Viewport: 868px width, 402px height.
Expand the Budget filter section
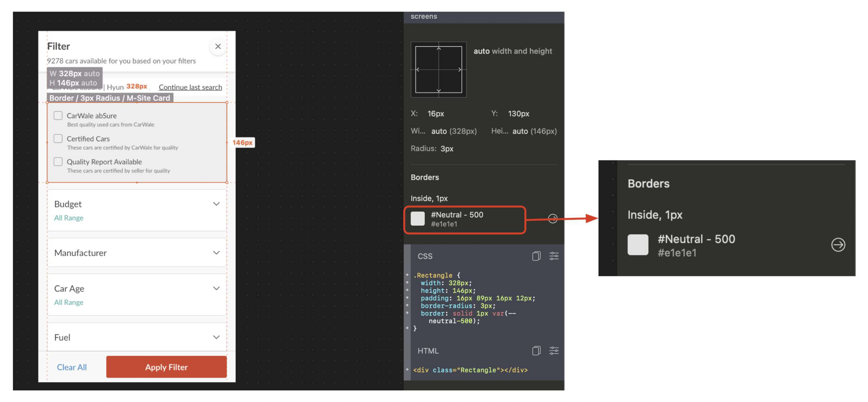(137, 210)
